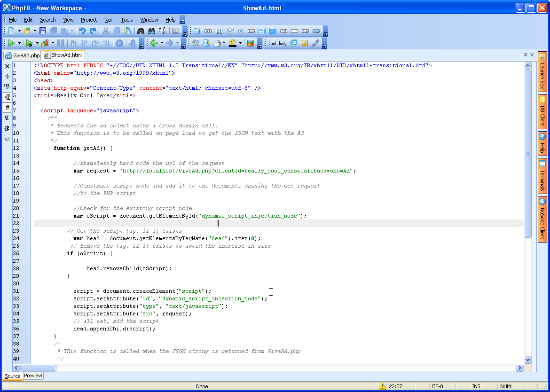Open the Project menu

coord(88,20)
